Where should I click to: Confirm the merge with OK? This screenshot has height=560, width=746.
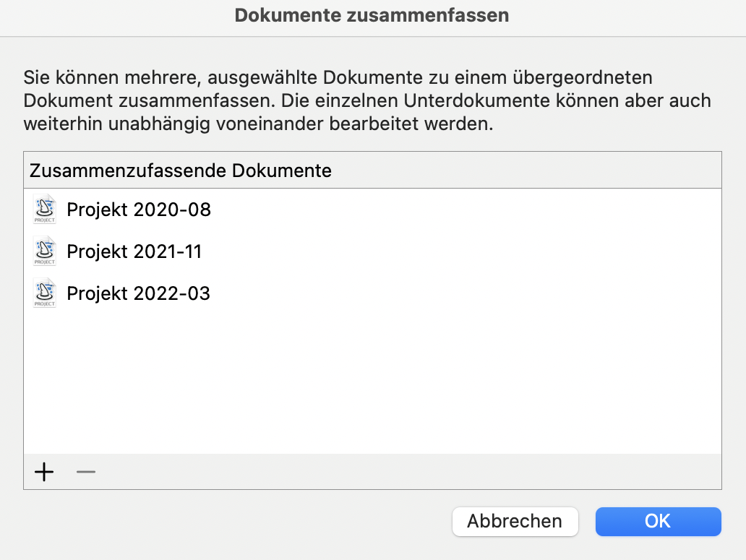click(x=657, y=521)
